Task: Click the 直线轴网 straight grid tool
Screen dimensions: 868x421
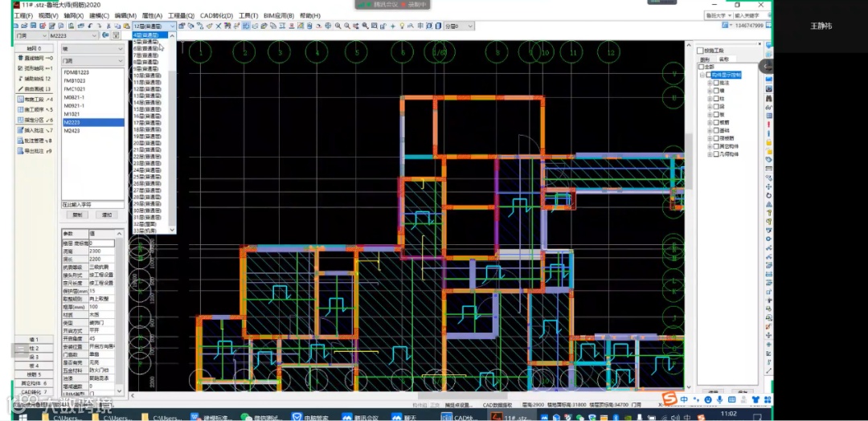Action: tap(35, 58)
